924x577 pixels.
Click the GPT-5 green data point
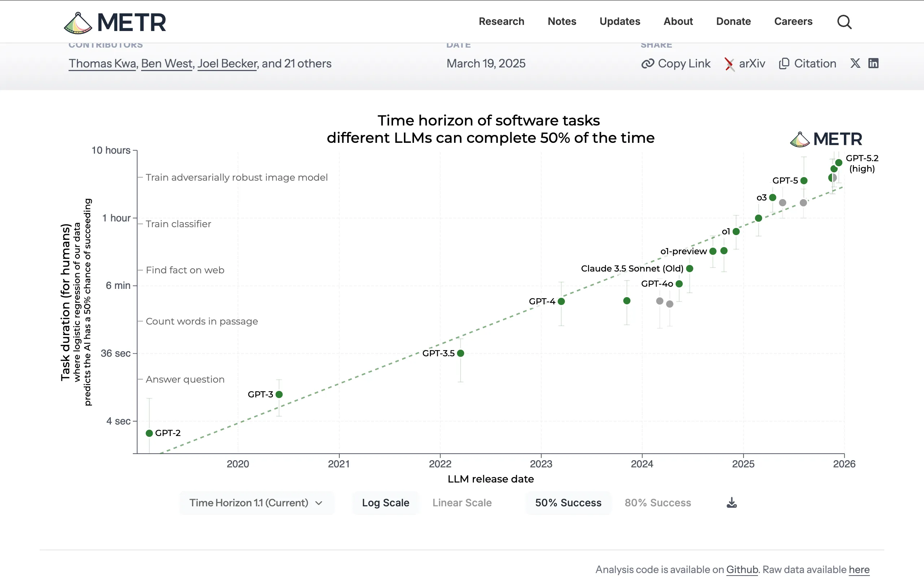[804, 181]
